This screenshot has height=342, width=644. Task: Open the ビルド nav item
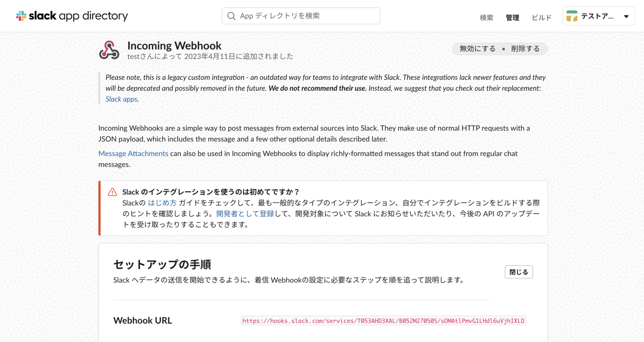pos(541,17)
